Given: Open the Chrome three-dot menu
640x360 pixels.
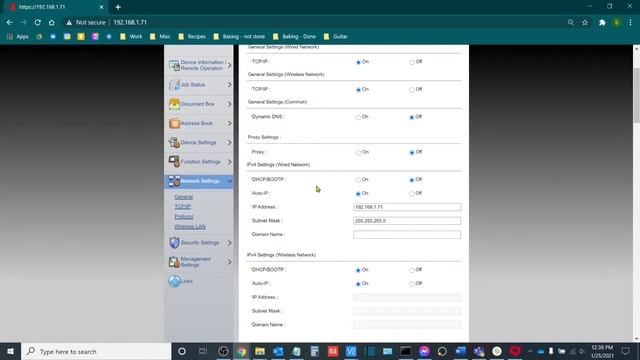Looking at the screenshot, I should tap(631, 22).
